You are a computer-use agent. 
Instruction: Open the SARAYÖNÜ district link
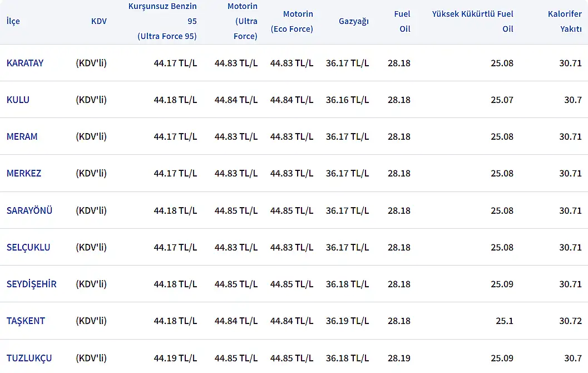click(29, 210)
